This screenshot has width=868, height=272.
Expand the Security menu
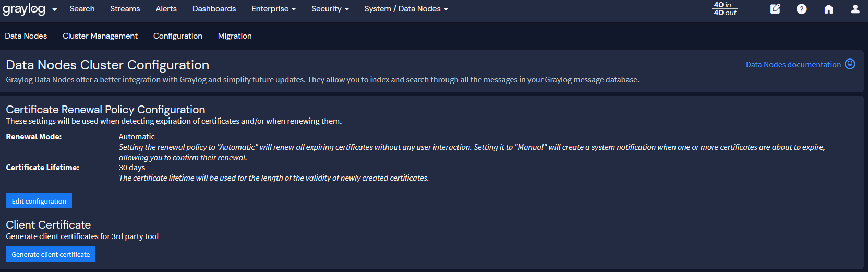330,9
